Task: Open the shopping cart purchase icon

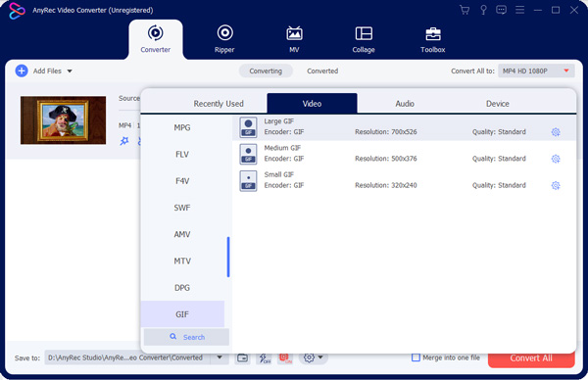Action: point(465,10)
